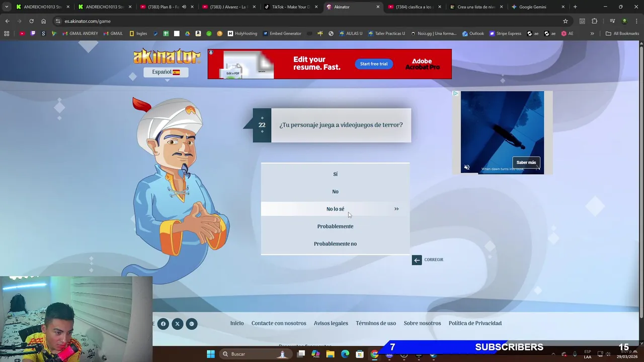Viewport: 644px width, 362px height.
Task: Open the Adobe Acrobat Pro banner ad
Action: click(x=330, y=64)
